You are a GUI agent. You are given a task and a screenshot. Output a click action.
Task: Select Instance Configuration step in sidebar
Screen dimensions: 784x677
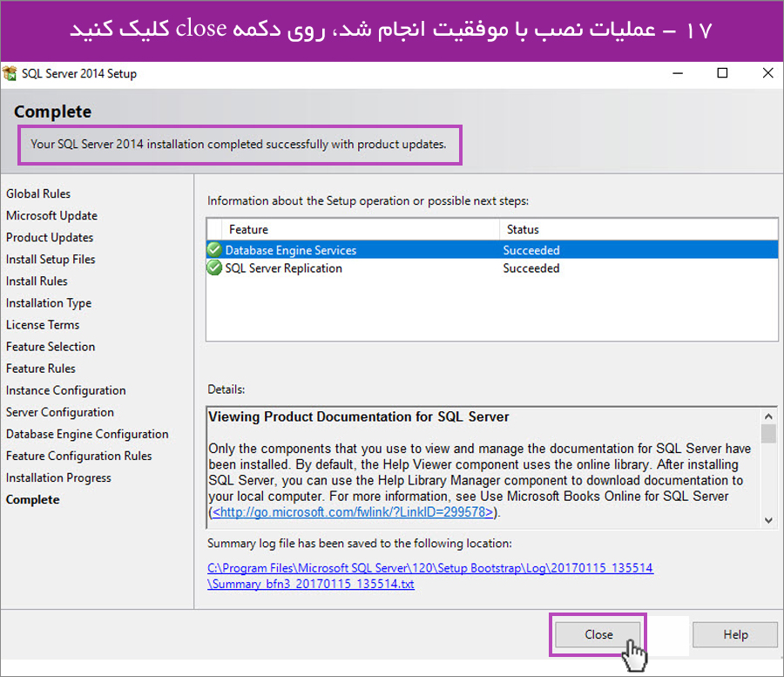point(65,390)
